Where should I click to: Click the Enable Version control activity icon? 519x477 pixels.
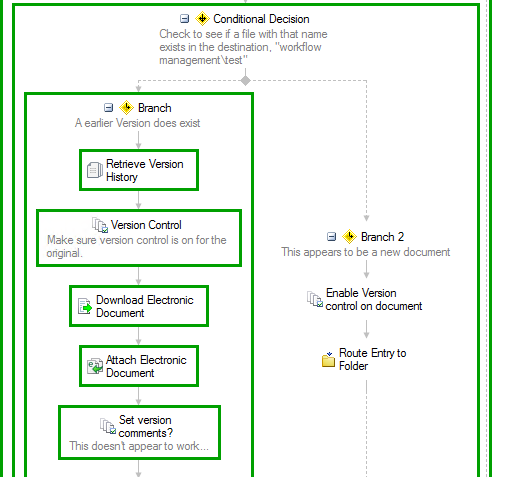click(315, 299)
